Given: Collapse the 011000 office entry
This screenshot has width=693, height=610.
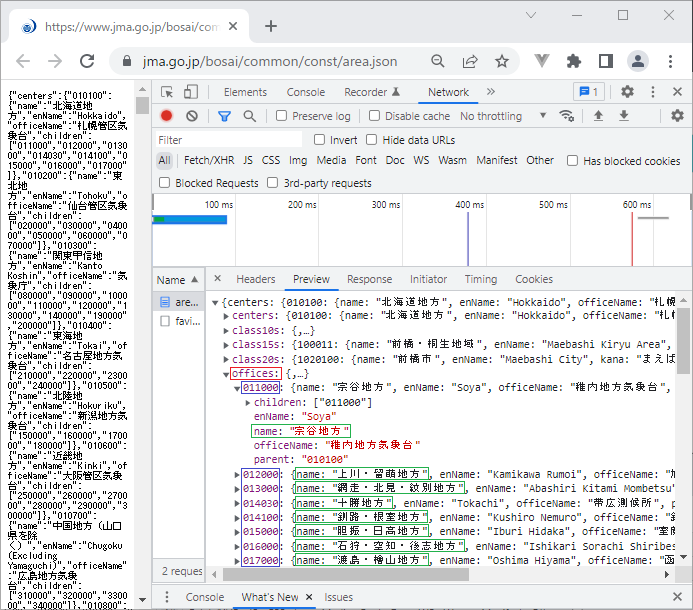Looking at the screenshot, I should point(237,389).
